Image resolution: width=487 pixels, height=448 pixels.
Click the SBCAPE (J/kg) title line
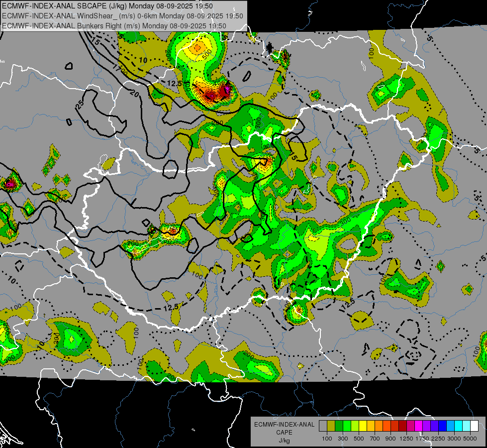click(107, 6)
